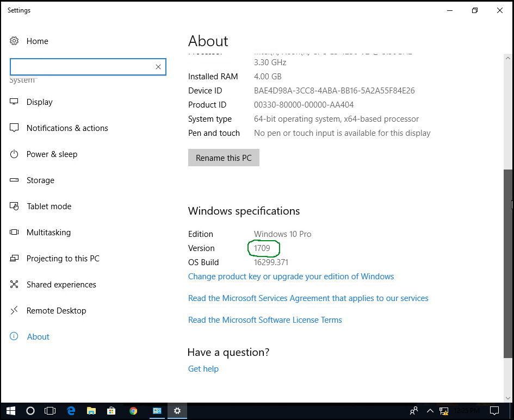Go to Power & sleep settings
Viewport: 514px width, 420px height.
pos(52,154)
